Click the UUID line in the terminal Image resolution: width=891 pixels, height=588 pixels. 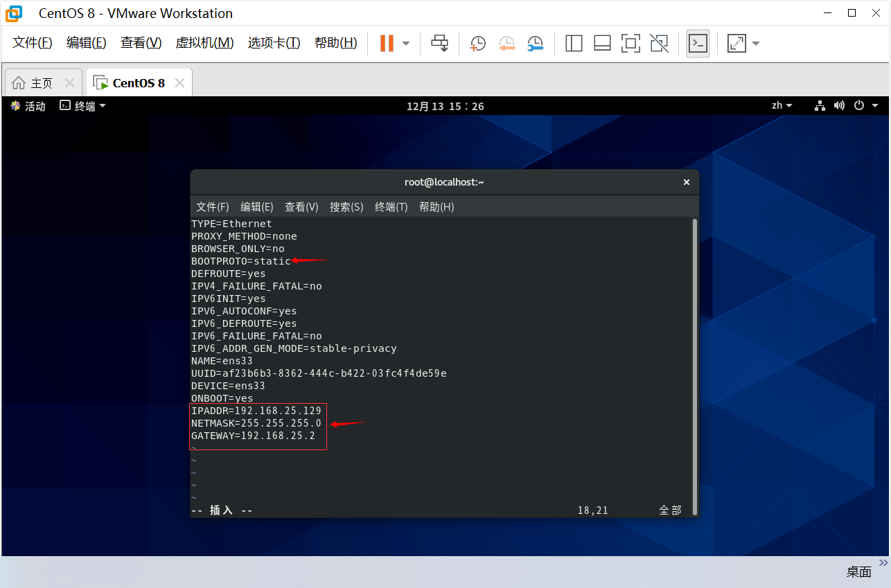319,373
